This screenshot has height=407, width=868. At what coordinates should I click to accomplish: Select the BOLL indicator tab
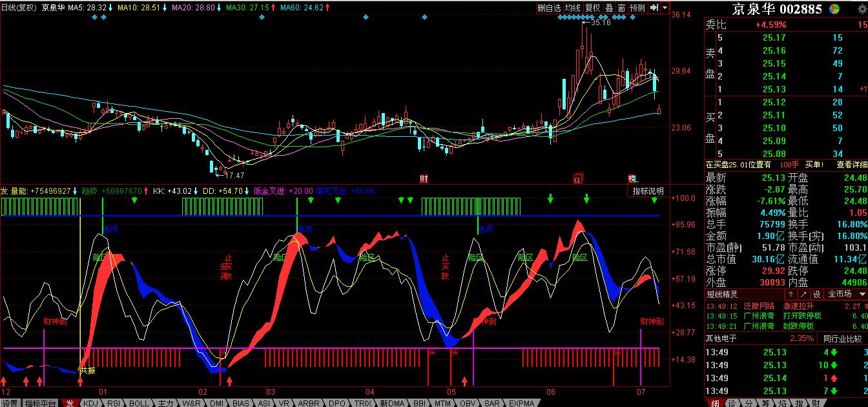coord(139,402)
